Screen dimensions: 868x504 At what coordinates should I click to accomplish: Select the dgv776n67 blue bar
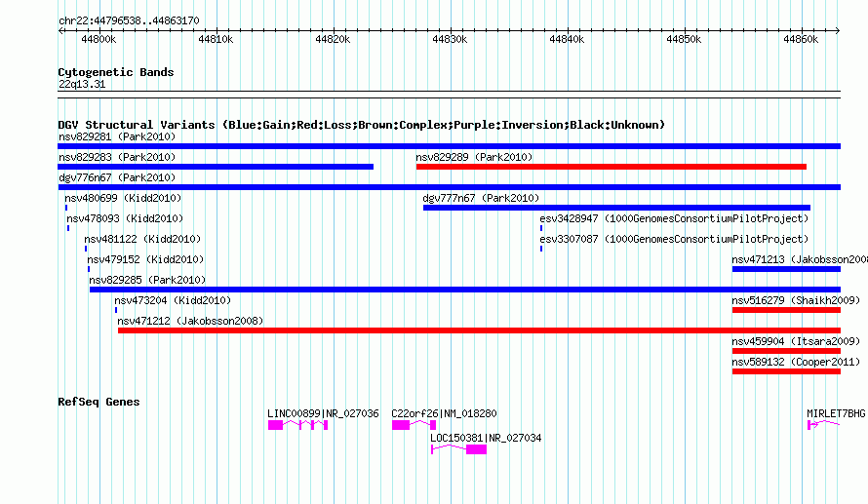click(449, 187)
